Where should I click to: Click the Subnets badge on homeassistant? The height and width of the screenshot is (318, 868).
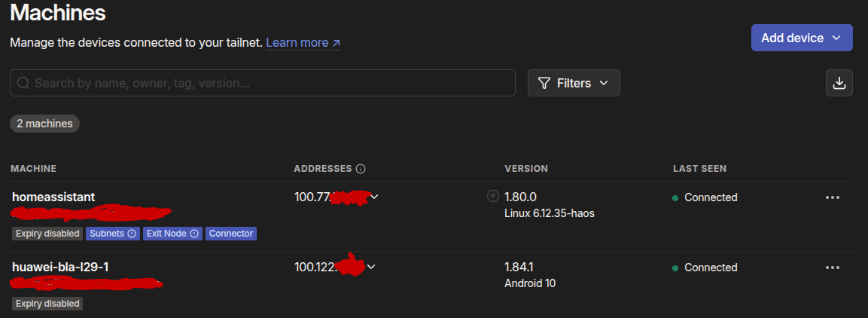(113, 234)
